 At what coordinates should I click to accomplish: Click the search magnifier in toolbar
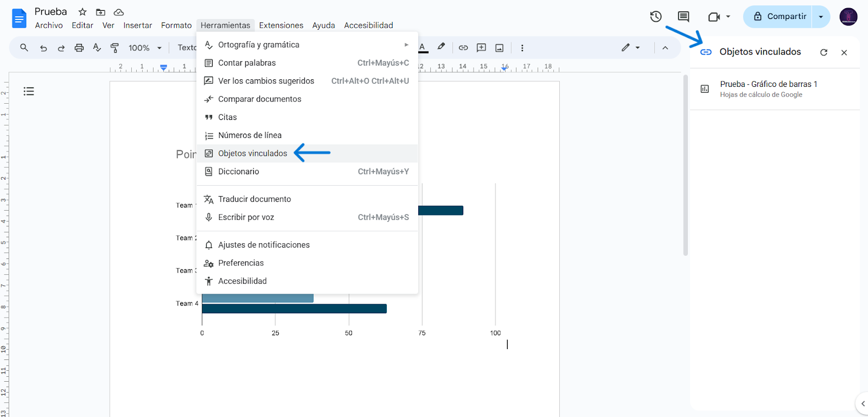coord(24,48)
